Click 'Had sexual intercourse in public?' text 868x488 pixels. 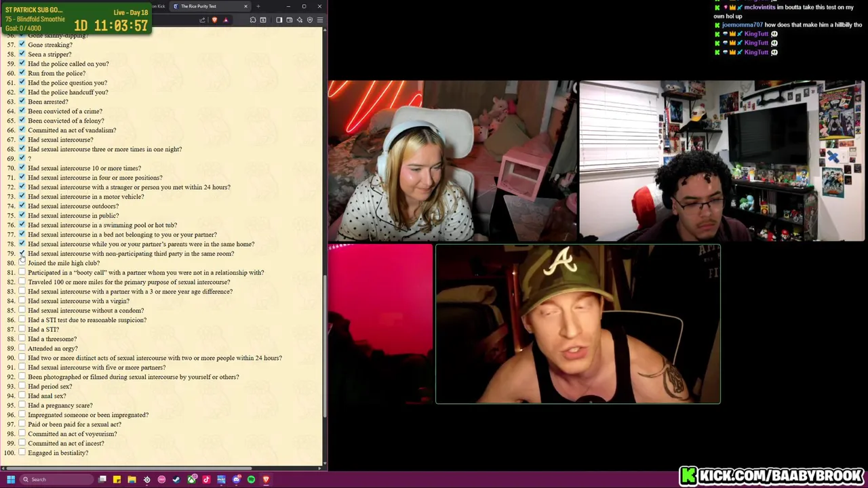73,216
